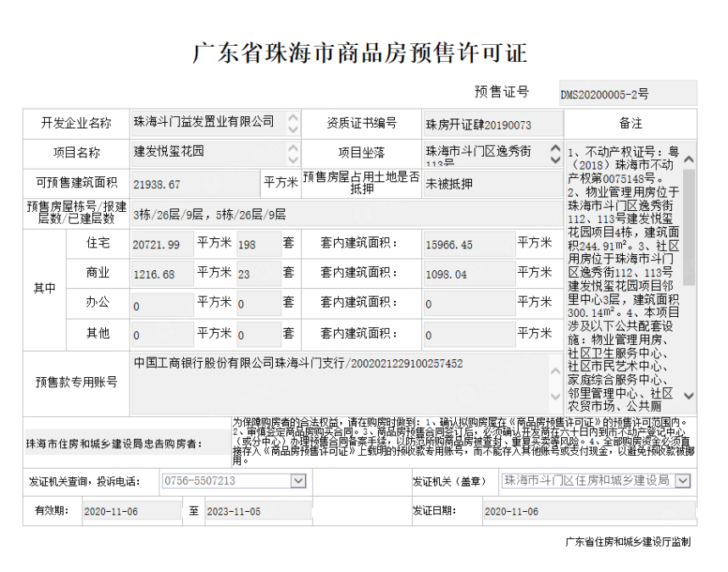Click the 办公 unit count field
Screen dimensions: 728x572
coord(259,304)
